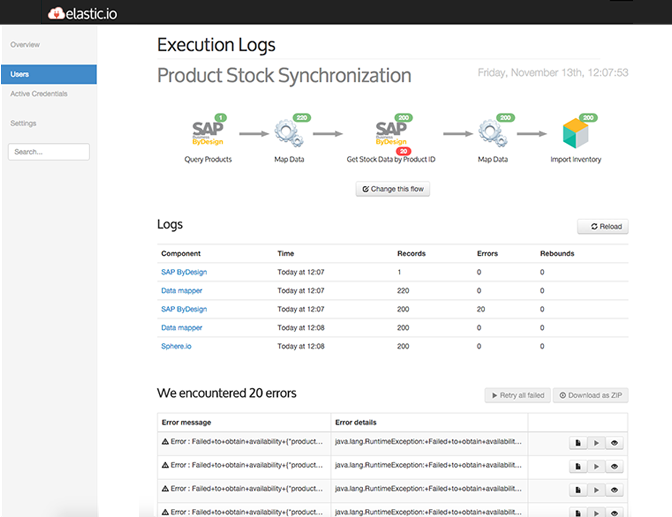This screenshot has height=517, width=672.
Task: Click the Component column header
Action: click(181, 253)
